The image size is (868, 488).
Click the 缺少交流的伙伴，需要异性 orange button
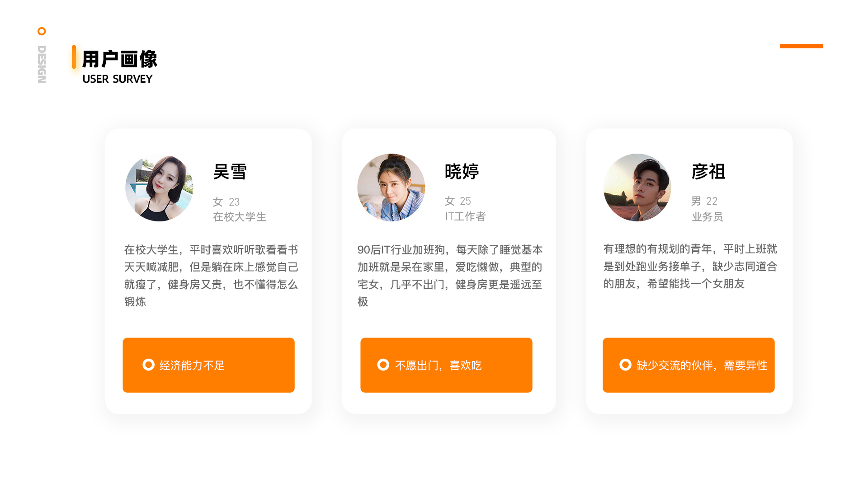click(689, 365)
